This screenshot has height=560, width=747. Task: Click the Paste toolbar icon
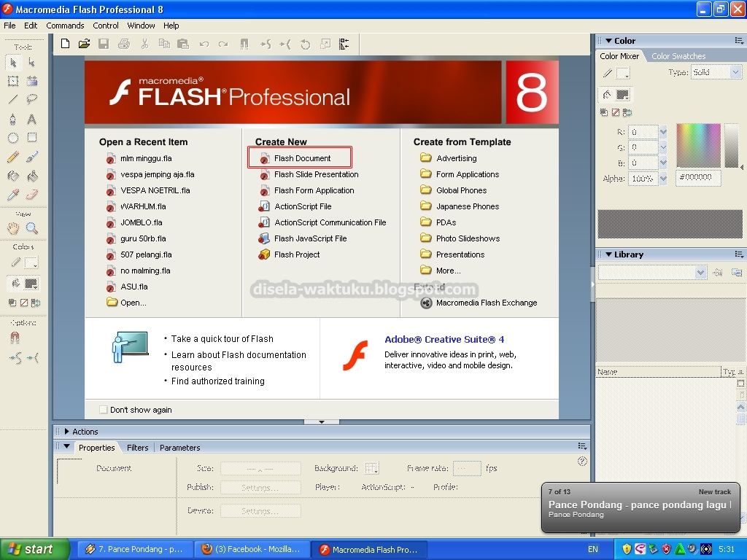pyautogui.click(x=183, y=44)
